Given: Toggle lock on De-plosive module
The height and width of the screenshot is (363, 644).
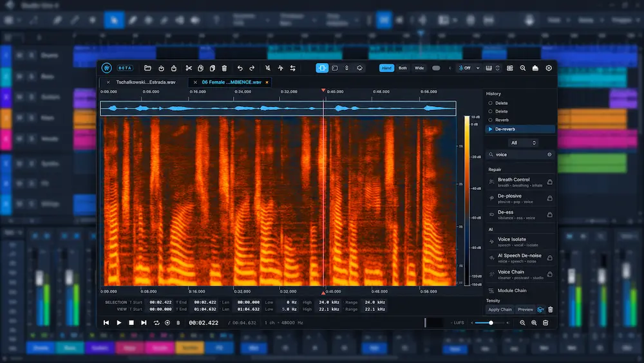Looking at the screenshot, I should point(549,198).
